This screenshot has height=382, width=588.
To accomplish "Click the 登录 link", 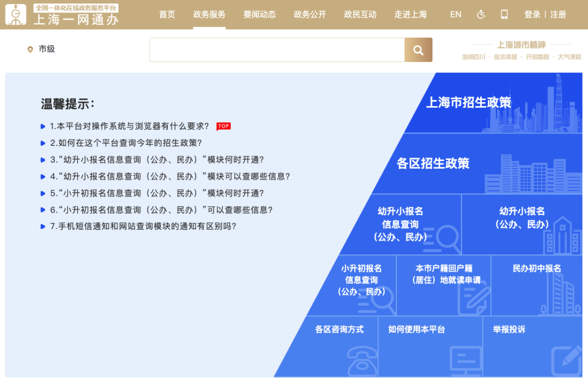I will (x=532, y=15).
